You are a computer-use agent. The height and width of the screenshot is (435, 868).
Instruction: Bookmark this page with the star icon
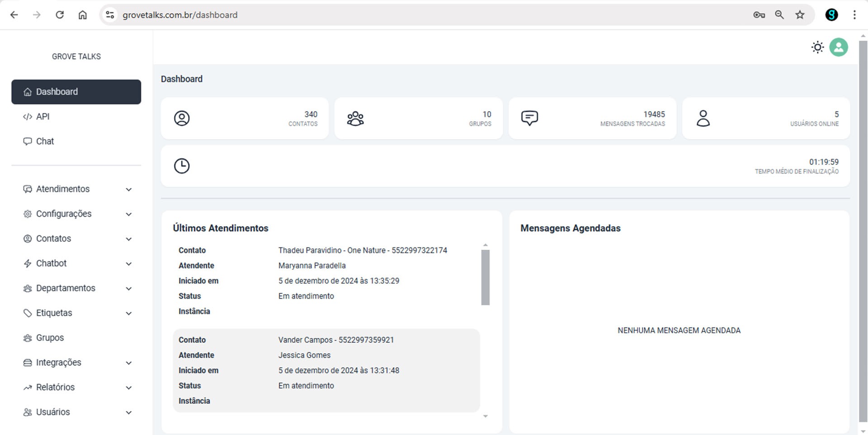(800, 15)
